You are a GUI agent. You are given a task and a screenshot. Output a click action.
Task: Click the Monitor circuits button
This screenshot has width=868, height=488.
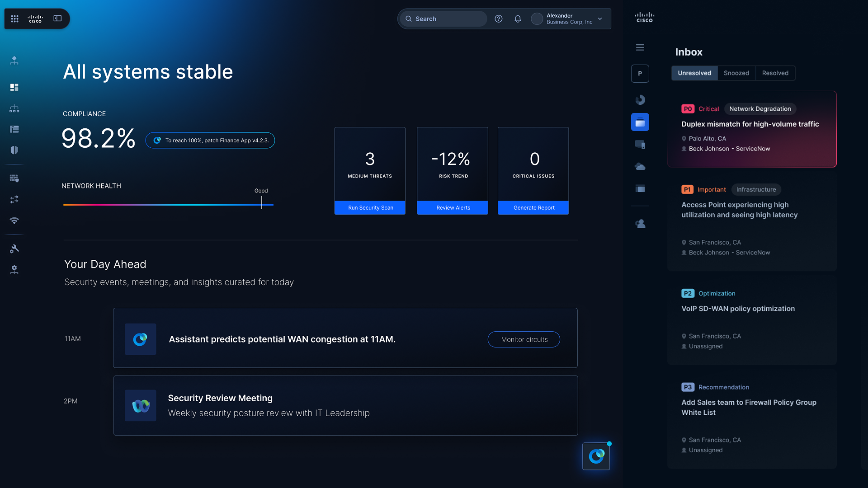[x=524, y=339]
